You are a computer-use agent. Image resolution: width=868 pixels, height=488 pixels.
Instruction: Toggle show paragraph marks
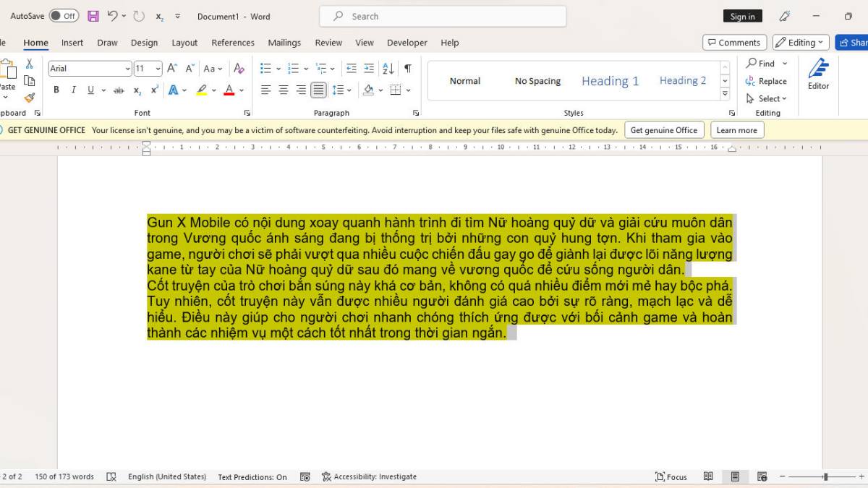coord(408,69)
